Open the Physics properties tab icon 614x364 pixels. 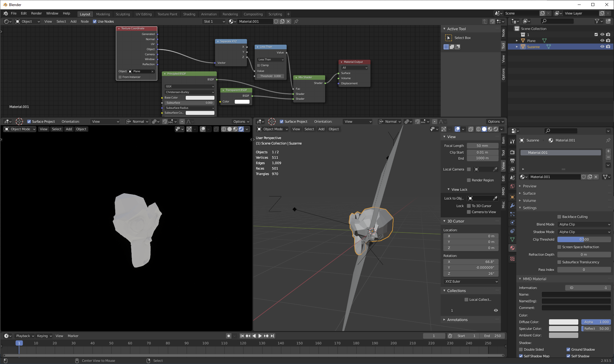coord(512,223)
